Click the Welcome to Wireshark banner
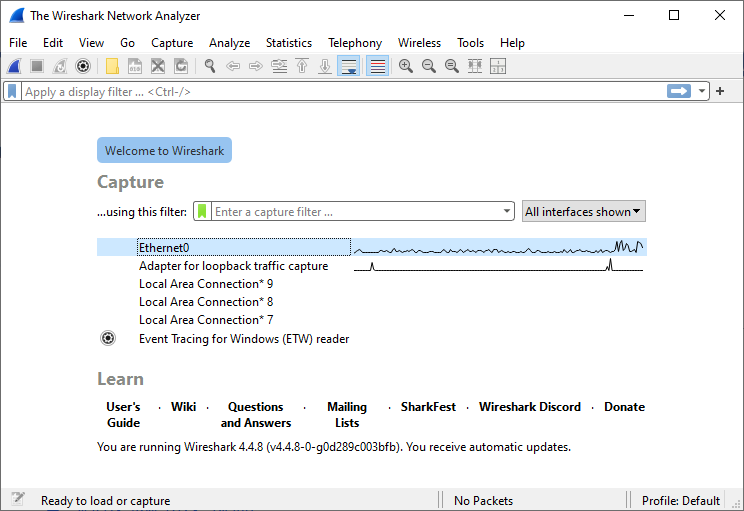The width and height of the screenshot is (744, 511). point(164,150)
